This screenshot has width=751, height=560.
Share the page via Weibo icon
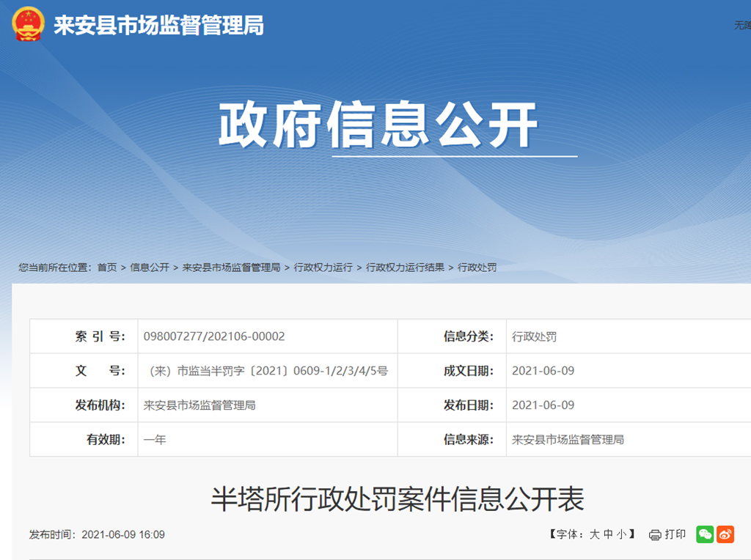725,534
